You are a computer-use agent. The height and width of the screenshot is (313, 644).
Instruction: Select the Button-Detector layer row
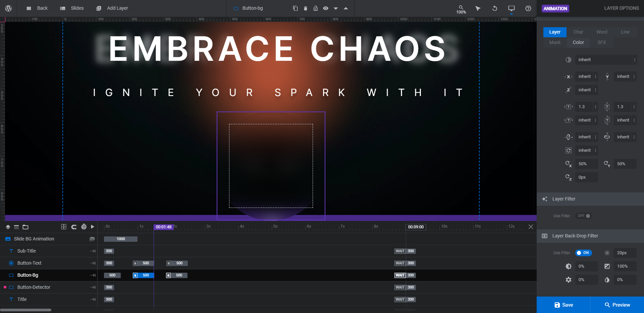(x=49, y=287)
